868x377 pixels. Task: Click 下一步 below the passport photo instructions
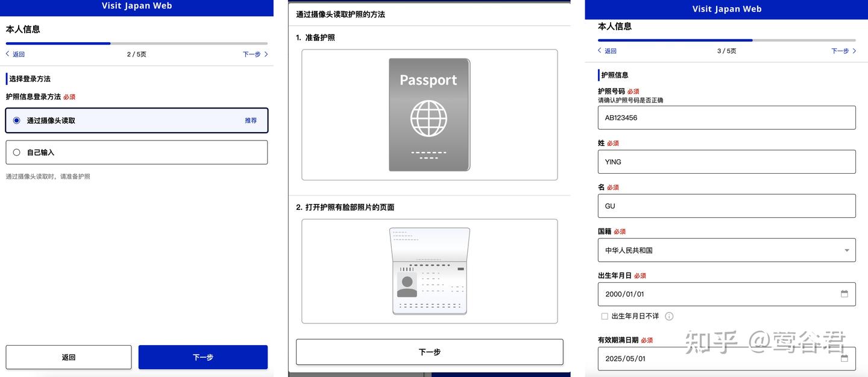(x=429, y=352)
